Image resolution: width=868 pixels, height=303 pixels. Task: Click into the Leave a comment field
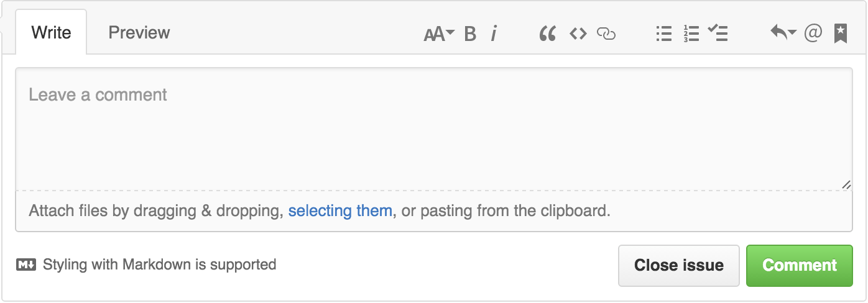tap(433, 127)
